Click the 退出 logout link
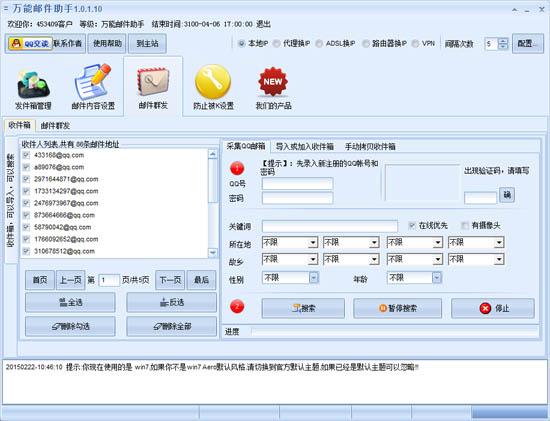This screenshot has height=421, width=550. pyautogui.click(x=263, y=24)
